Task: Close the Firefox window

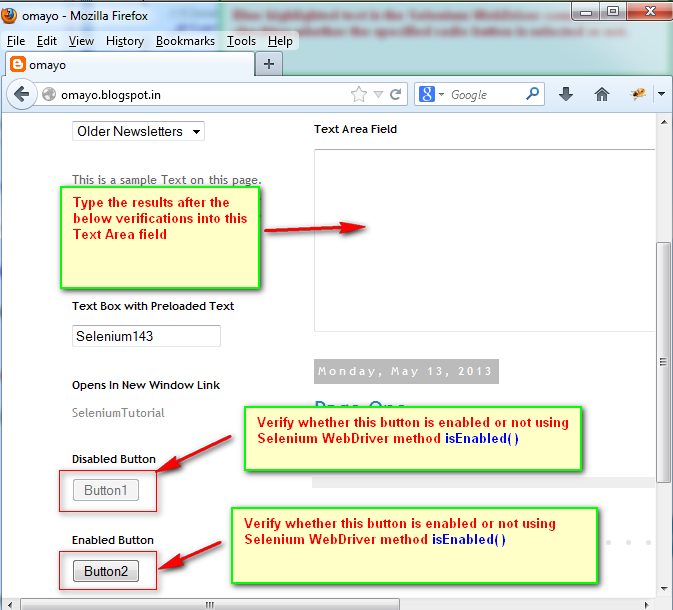Action: coord(650,12)
